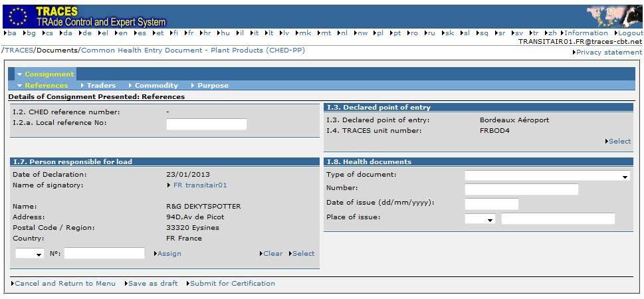Viewport: 644px width, 299px height.
Task: Open the Type of document dropdown
Action: (548, 176)
